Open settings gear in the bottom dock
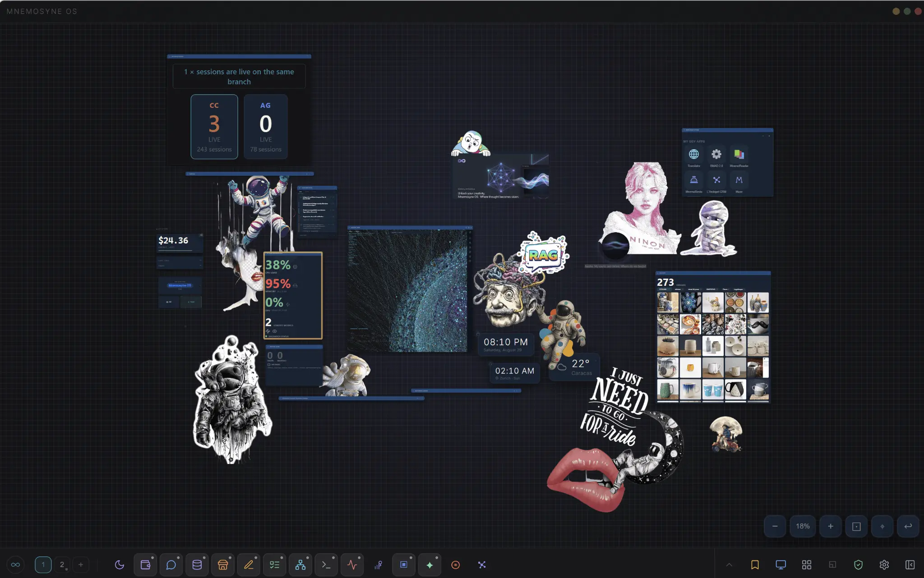This screenshot has width=924, height=578. click(x=884, y=564)
